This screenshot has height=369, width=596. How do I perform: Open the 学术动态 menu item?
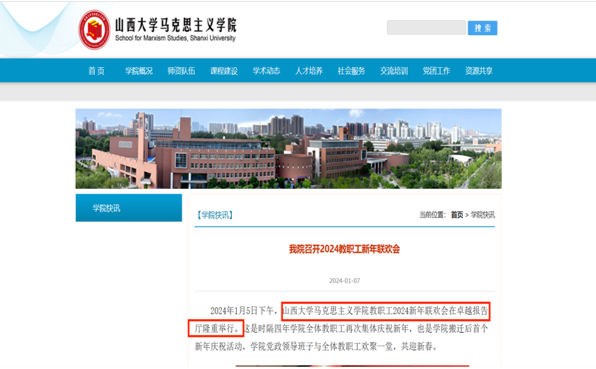pyautogui.click(x=266, y=71)
